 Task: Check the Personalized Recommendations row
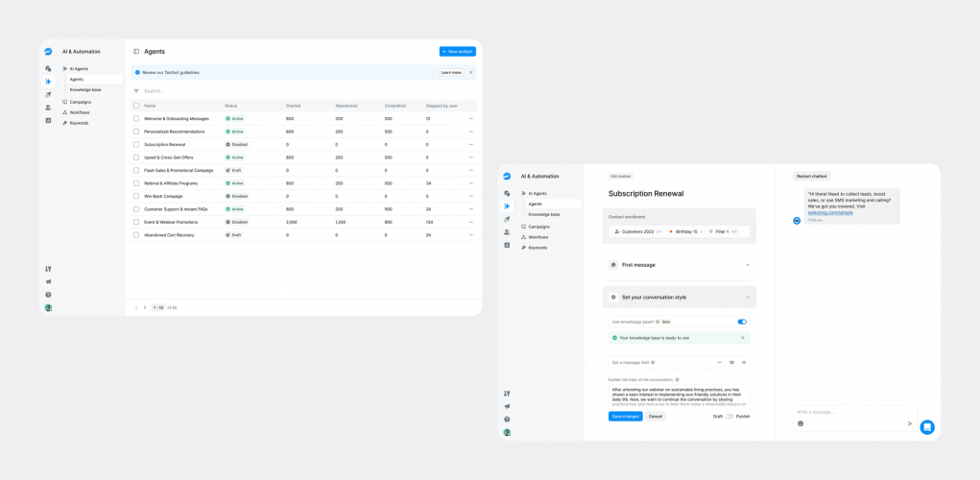(x=136, y=132)
